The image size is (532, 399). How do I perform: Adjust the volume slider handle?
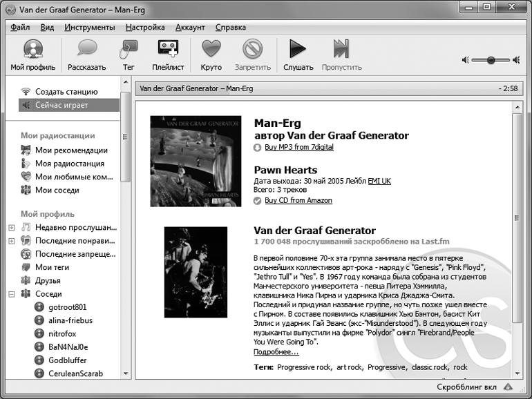pyautogui.click(x=491, y=60)
